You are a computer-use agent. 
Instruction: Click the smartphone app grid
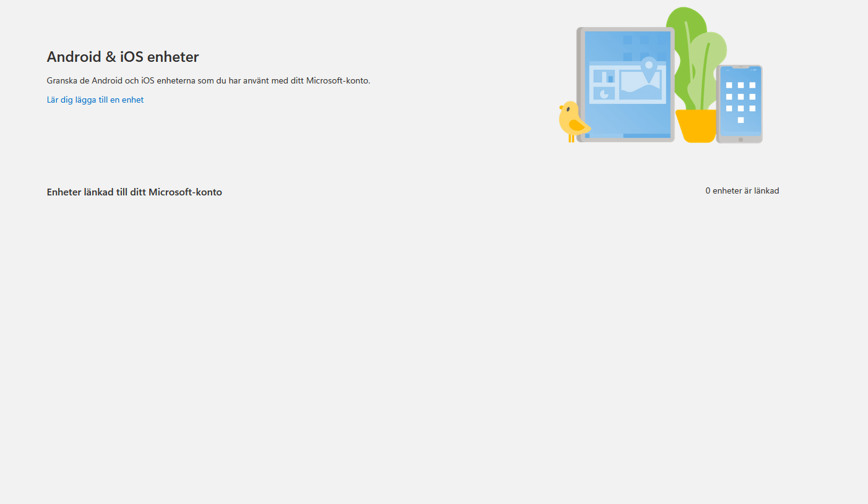741,102
